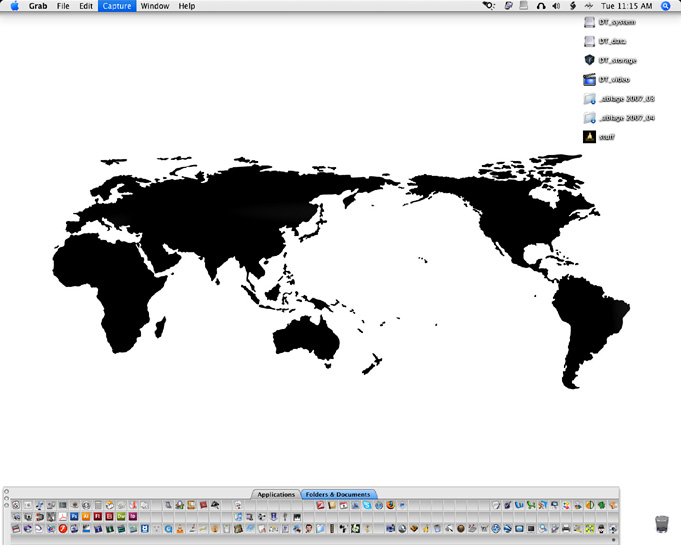Select the DT_system drive icon
The width and height of the screenshot is (681, 545).
tap(589, 22)
